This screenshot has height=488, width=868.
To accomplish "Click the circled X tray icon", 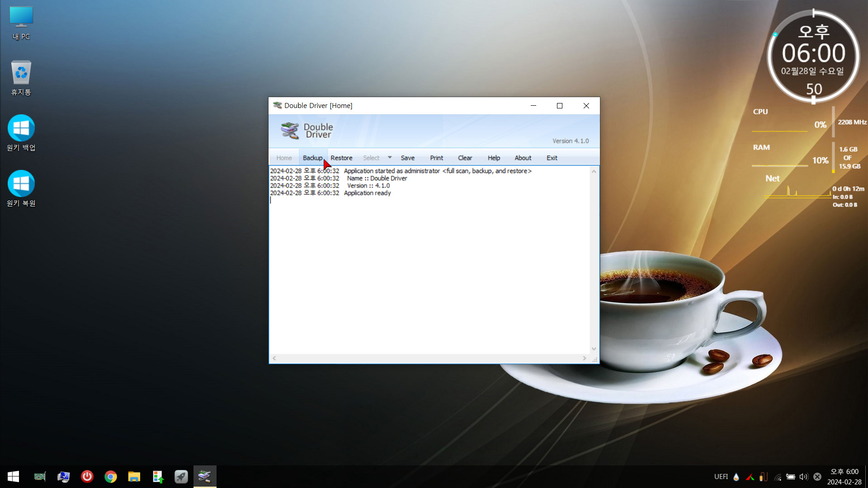I will pyautogui.click(x=817, y=477).
